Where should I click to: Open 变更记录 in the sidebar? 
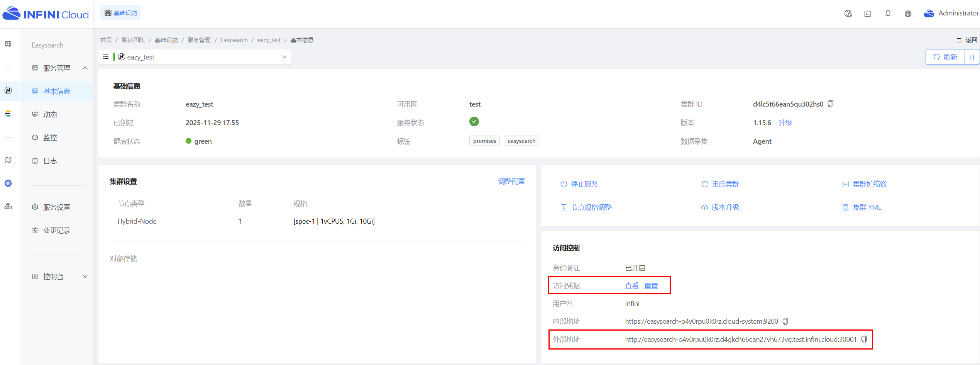click(x=56, y=230)
